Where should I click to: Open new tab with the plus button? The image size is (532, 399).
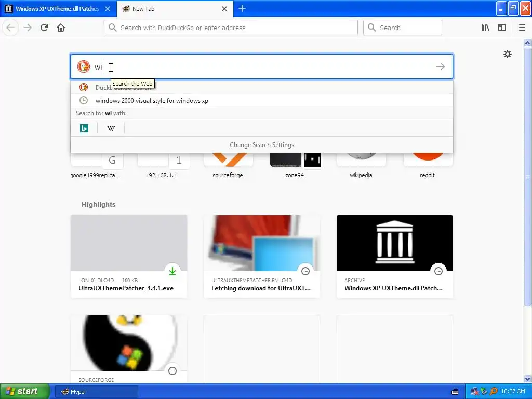(242, 8)
